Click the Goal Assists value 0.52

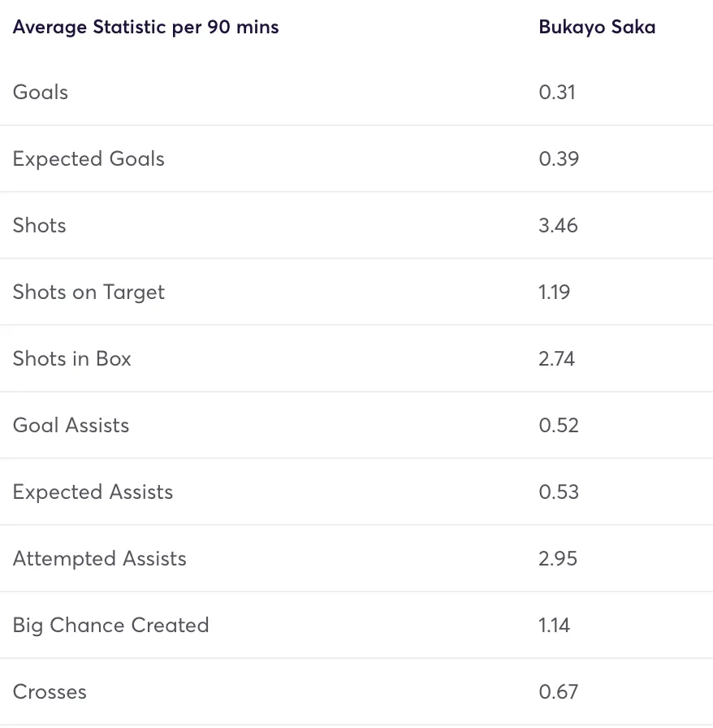click(559, 425)
